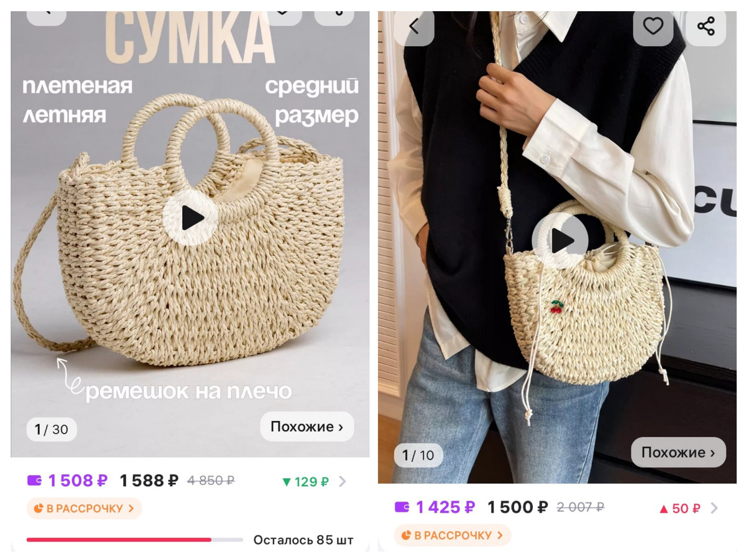This screenshot has width=746, height=560.
Task: Click the 1 500 ₽ price on right product
Action: (x=518, y=508)
